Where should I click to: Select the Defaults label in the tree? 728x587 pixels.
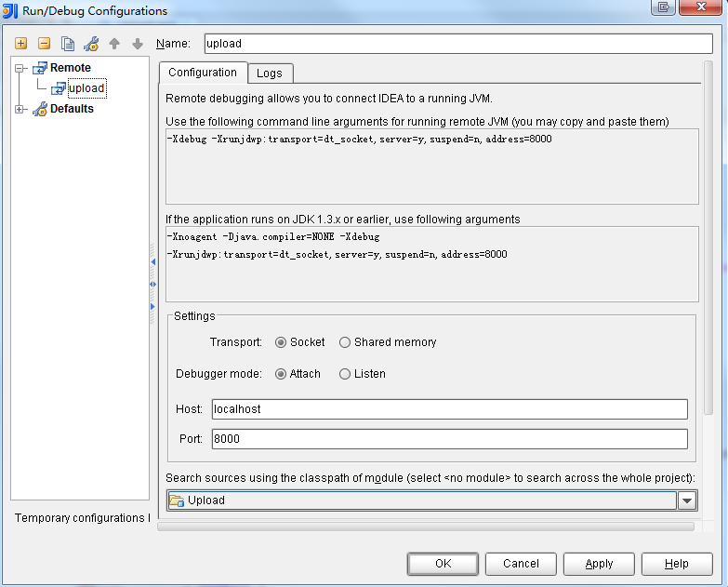point(72,109)
